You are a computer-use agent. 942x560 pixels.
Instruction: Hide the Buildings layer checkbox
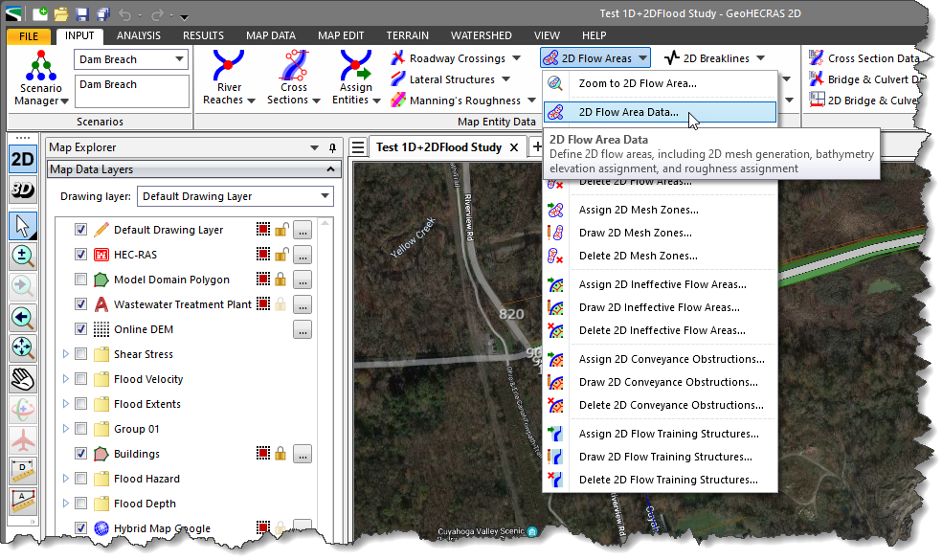coord(80,455)
